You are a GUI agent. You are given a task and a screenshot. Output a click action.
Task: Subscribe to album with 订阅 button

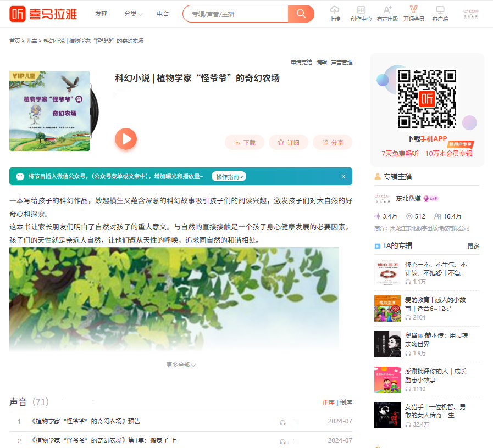(289, 142)
